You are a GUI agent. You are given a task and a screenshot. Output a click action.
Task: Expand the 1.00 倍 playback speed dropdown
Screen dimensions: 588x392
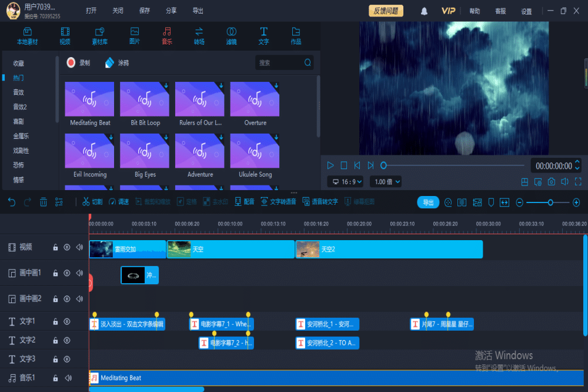pyautogui.click(x=386, y=182)
